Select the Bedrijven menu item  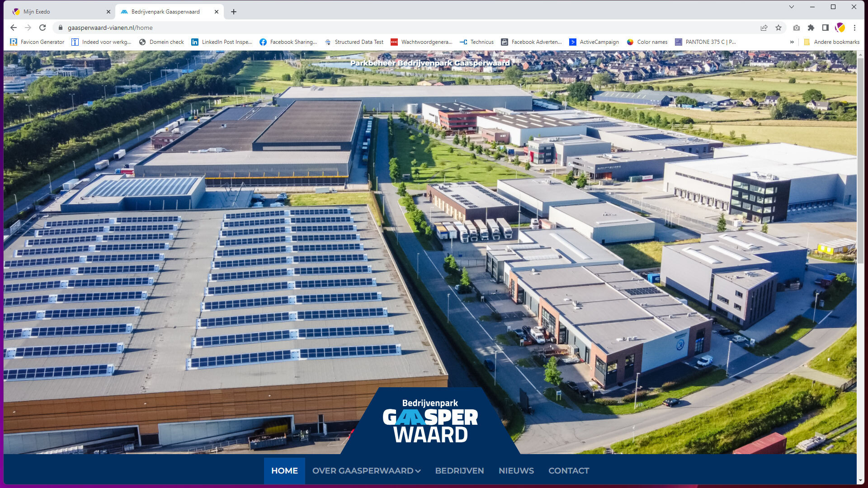459,471
